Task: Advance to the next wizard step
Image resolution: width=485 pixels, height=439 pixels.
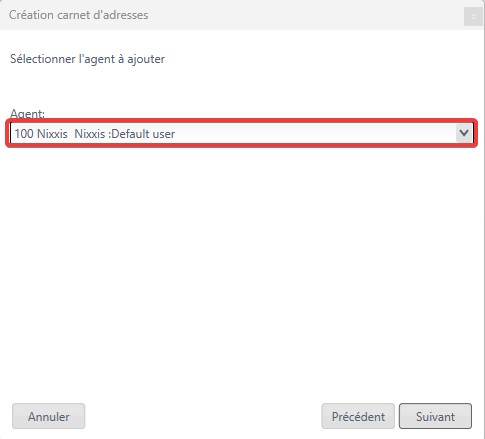Action: coord(435,416)
